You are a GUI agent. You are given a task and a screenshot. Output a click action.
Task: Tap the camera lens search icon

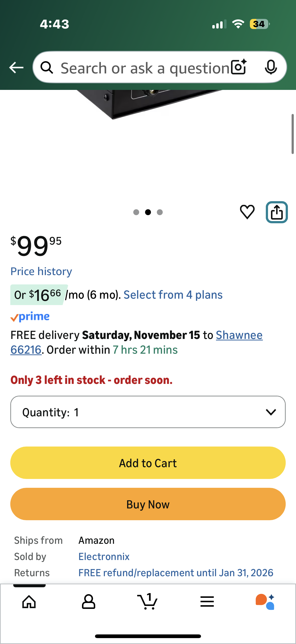[239, 67]
